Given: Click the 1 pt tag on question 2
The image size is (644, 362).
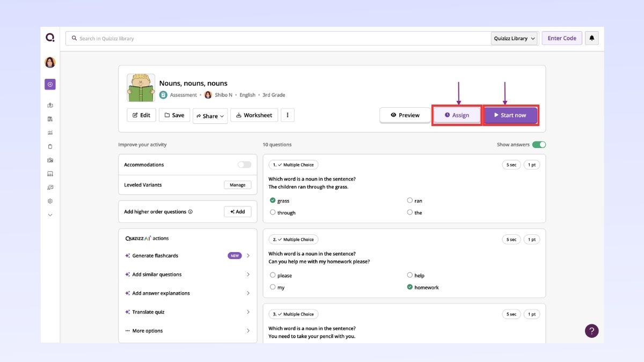Looking at the screenshot, I should (x=532, y=240).
